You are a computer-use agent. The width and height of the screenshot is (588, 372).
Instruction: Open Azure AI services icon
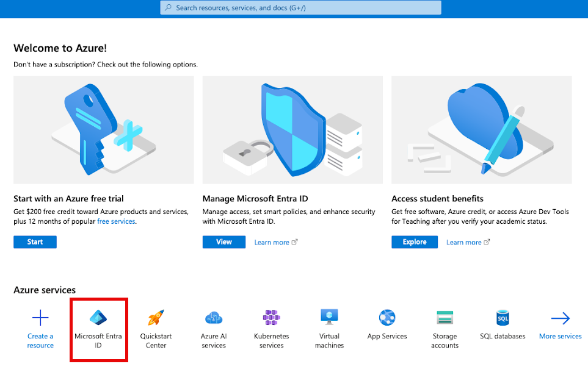point(214,318)
